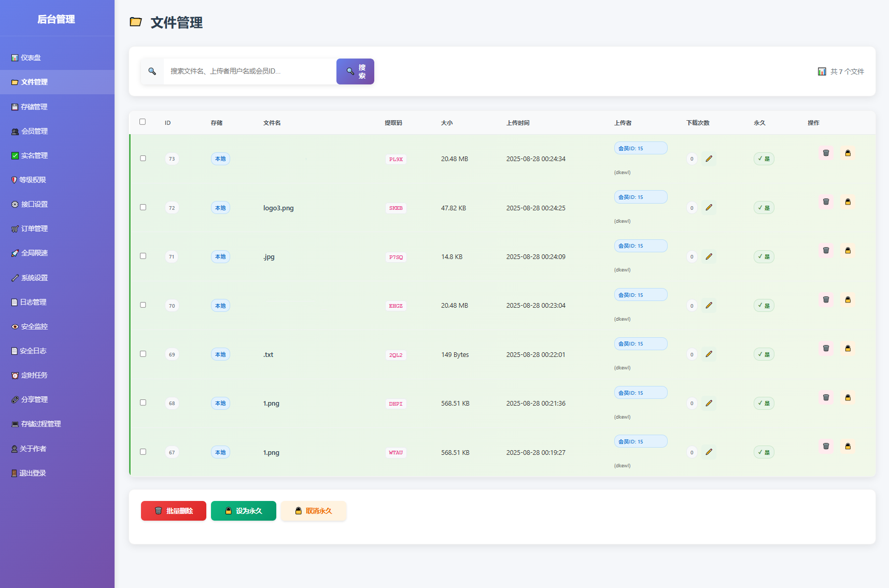This screenshot has width=889, height=588.
Task: Toggle the select-all checkbox in the table header
Action: click(x=143, y=121)
